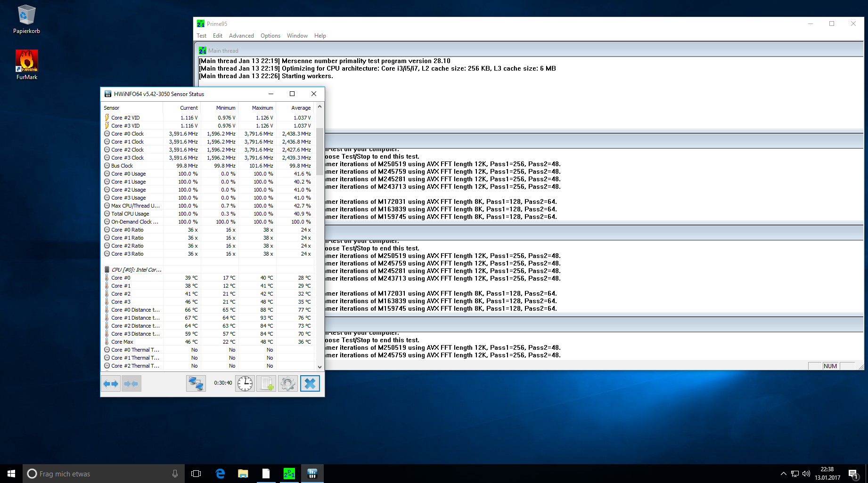868x483 pixels.
Task: Show hidden system tray icons
Action: 783,474
